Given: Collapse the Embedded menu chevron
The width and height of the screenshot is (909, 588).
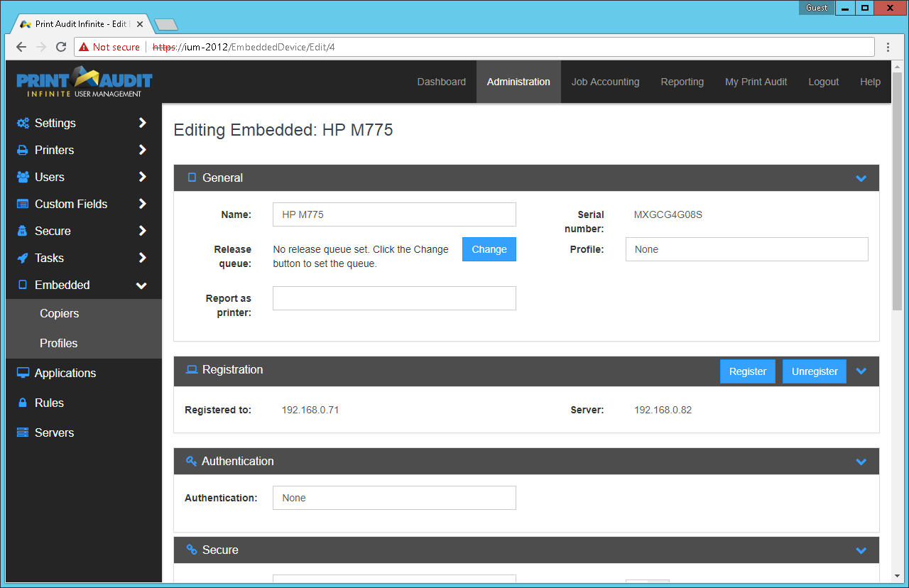Looking at the screenshot, I should [141, 285].
